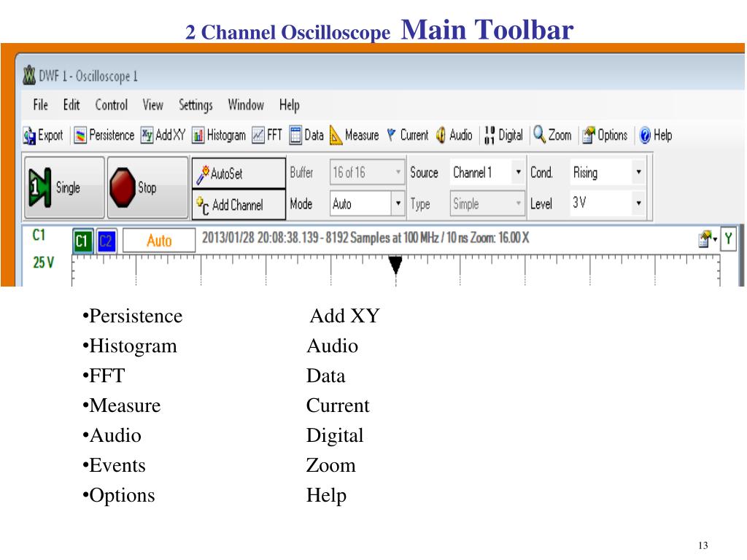Open the plot options icon near Y
The width and height of the screenshot is (747, 560).
tap(708, 239)
